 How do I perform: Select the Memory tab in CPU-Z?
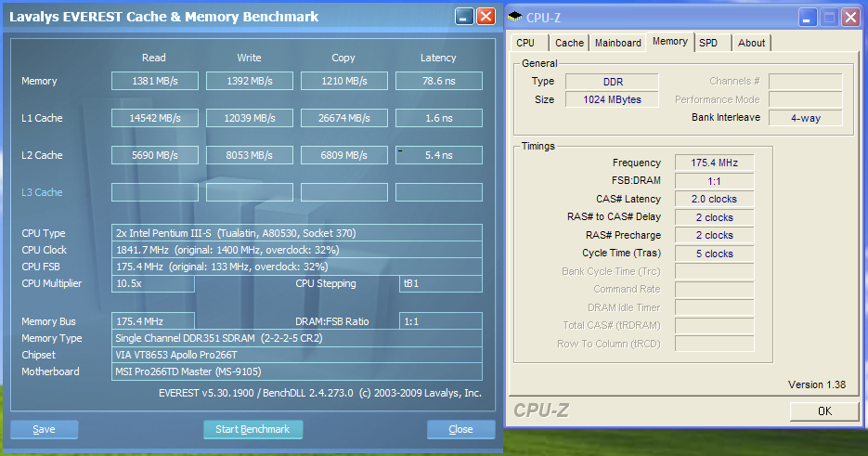point(670,42)
